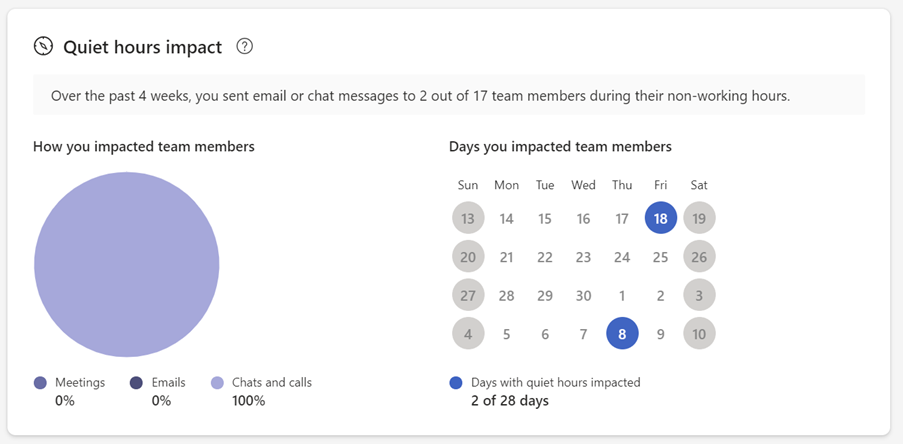Click the Quiet hours impact clock icon
The image size is (903, 444).
[x=43, y=46]
